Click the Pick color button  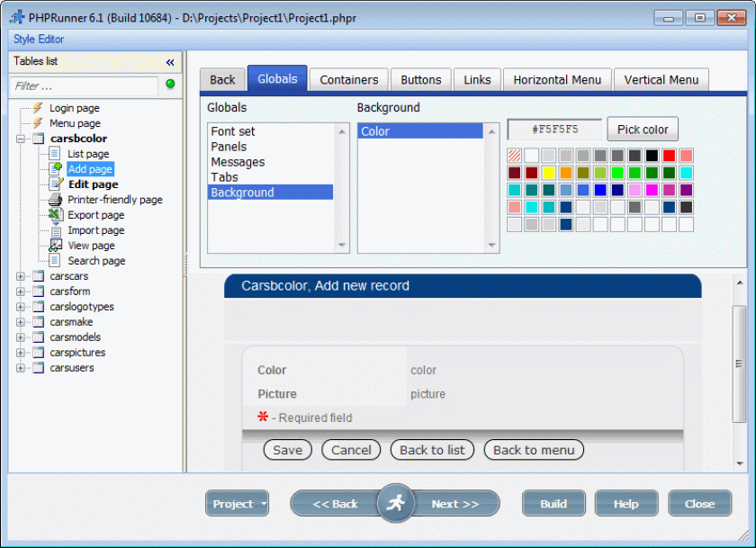(643, 130)
